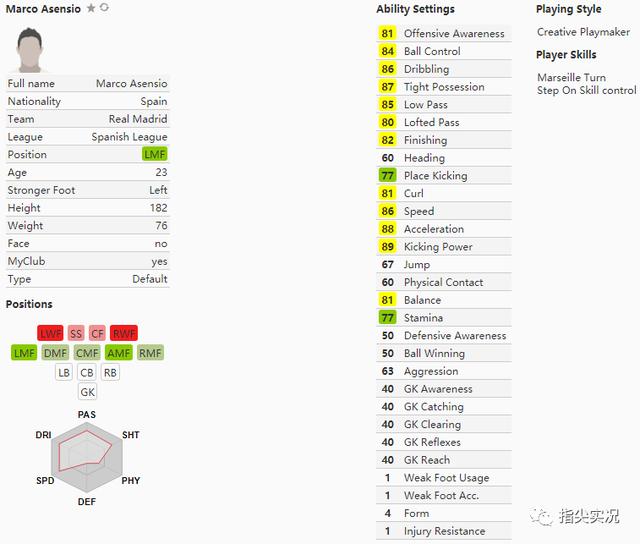
Task: Click the Spain nationality value
Action: point(154,101)
